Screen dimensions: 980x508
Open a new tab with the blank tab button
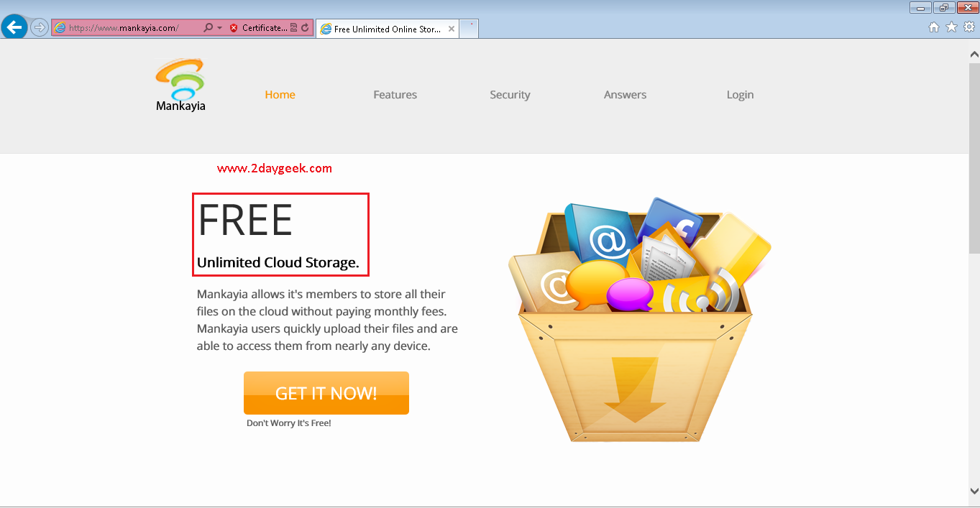(469, 29)
